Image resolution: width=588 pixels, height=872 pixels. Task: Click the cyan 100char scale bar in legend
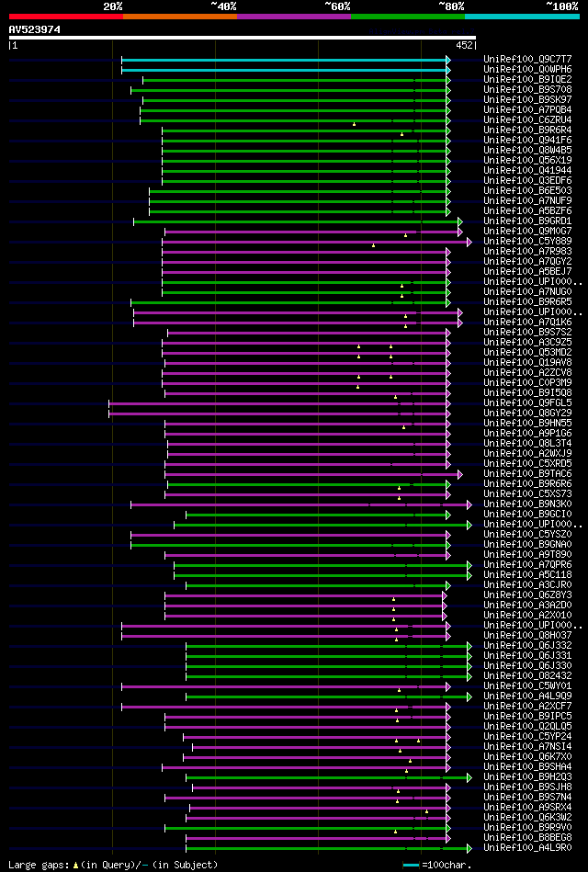click(x=411, y=866)
